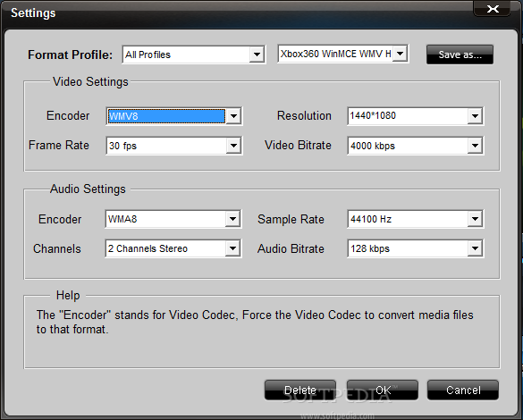The width and height of the screenshot is (523, 420).
Task: Open the video Encoder WMV8 dropdown arrow
Action: tap(233, 116)
